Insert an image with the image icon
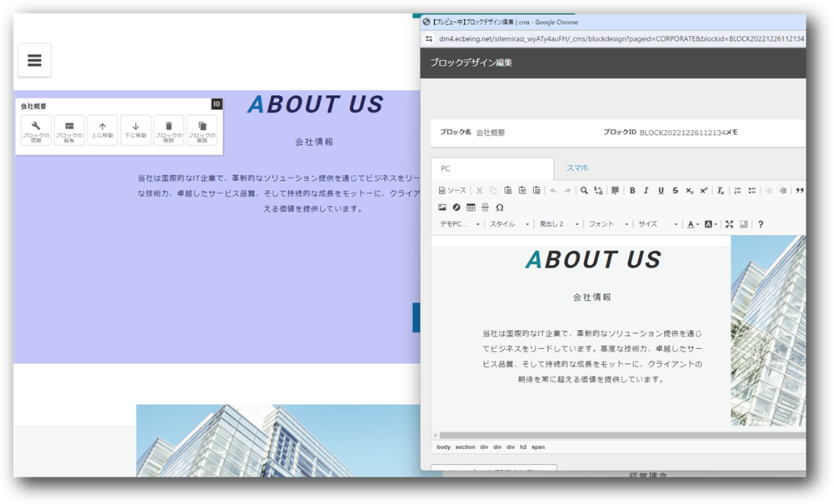Image resolution: width=833 pixels, height=504 pixels. click(442, 207)
